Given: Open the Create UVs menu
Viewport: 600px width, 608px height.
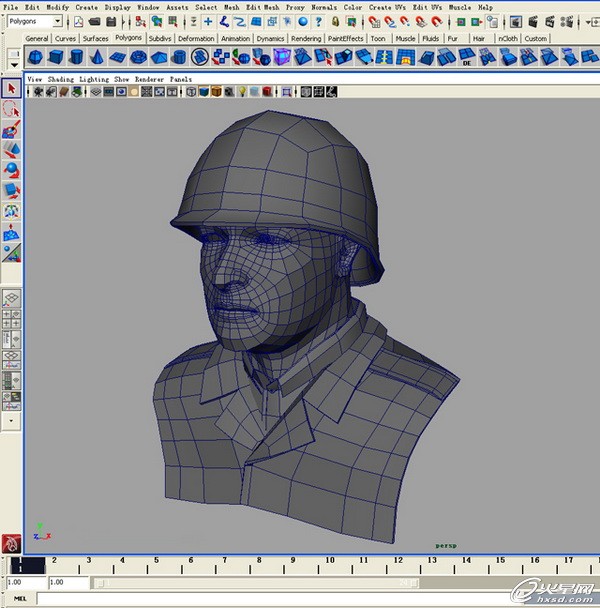Looking at the screenshot, I should pos(387,7).
